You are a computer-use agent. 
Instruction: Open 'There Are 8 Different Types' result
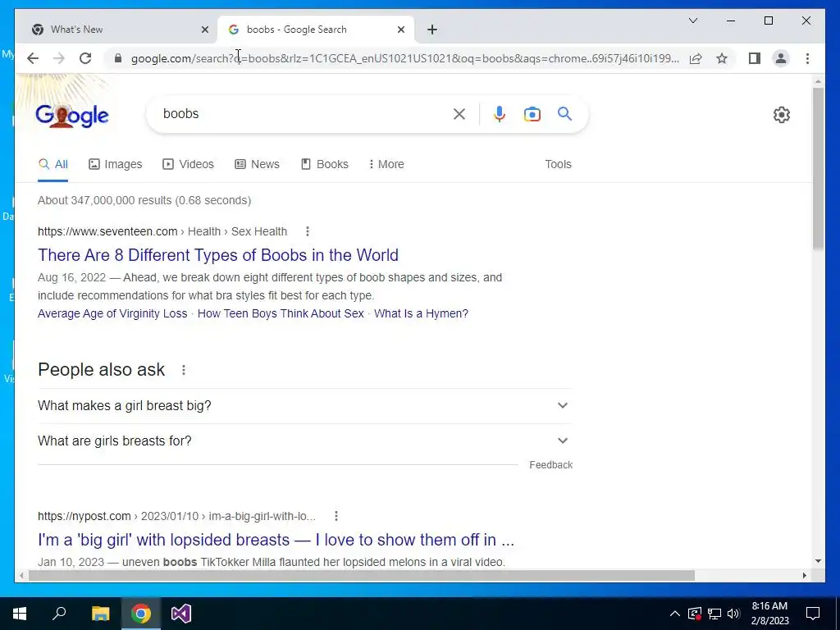(x=218, y=255)
